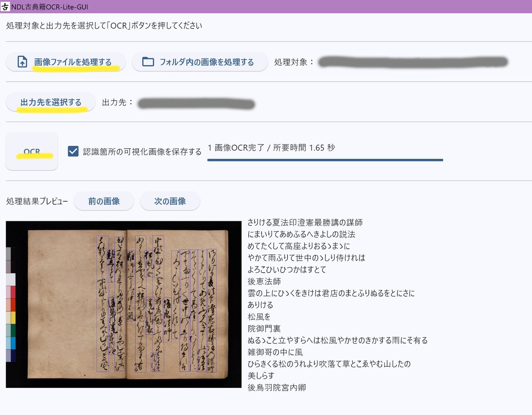Viewport: 532px width, 415px height.
Task: Click the folder icon beside フォルダ内の画像を処理する
Action: click(148, 62)
